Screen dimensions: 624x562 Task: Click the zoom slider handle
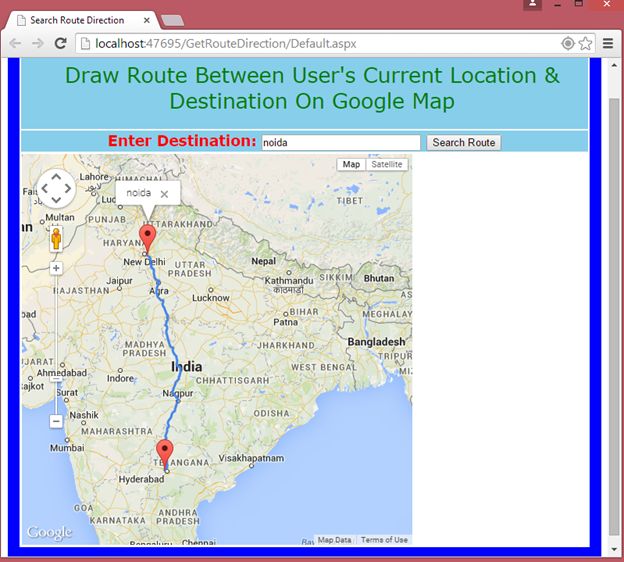56,379
